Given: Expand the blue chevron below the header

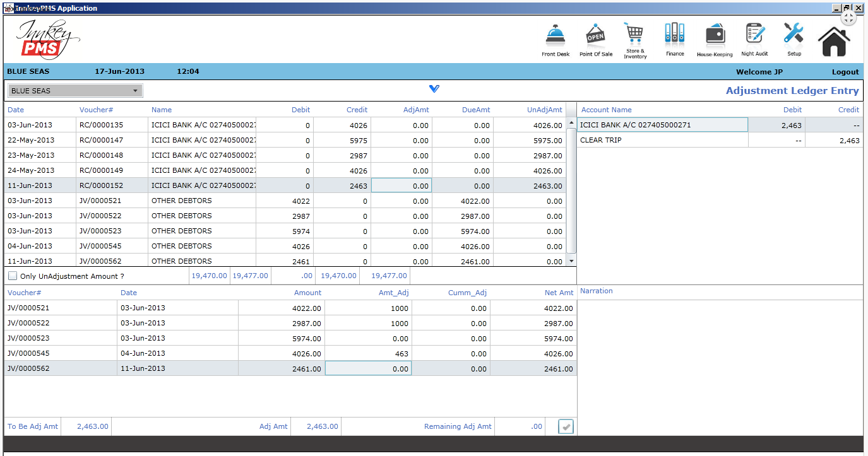Looking at the screenshot, I should click(x=434, y=89).
